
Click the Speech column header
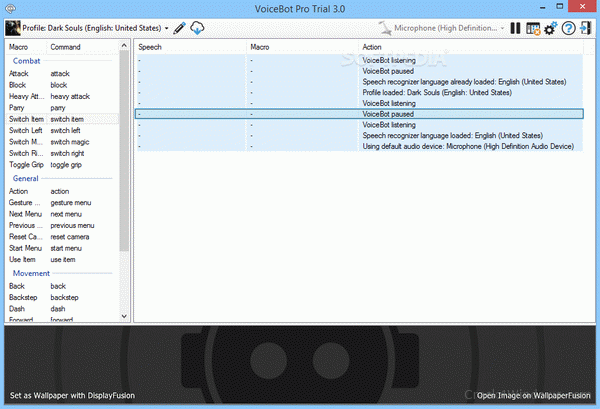[191, 47]
